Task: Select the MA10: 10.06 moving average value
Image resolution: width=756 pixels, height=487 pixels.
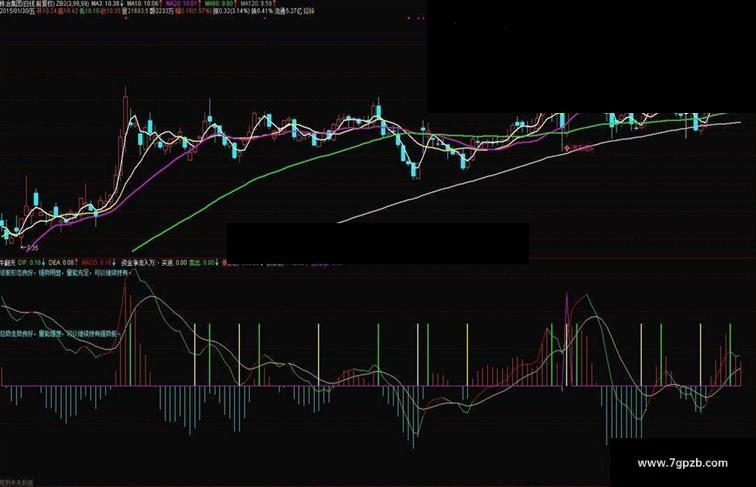Action: click(x=142, y=3)
